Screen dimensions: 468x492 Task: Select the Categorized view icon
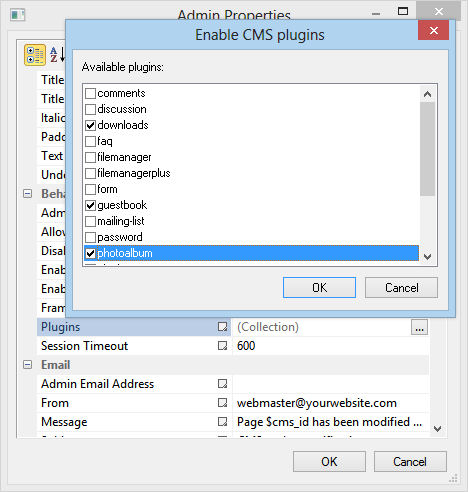point(35,55)
